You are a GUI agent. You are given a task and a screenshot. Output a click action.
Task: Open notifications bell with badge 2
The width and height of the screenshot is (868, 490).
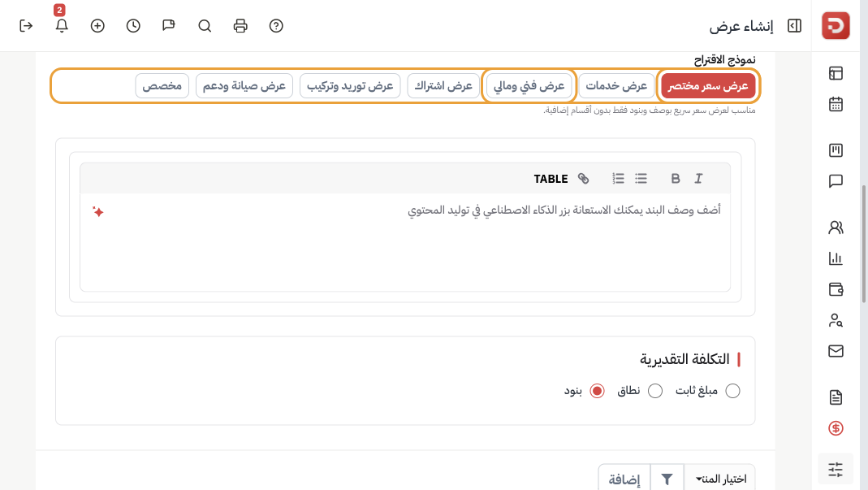coord(62,25)
